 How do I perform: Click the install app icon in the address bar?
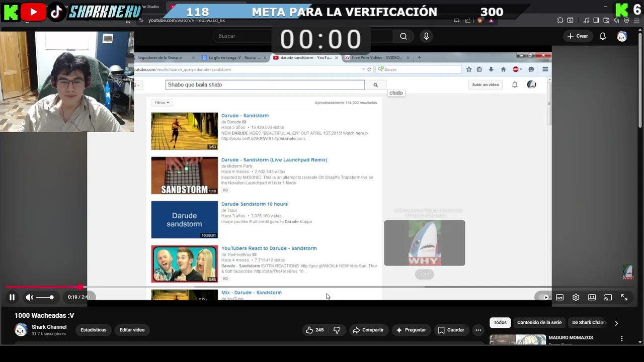tap(456, 21)
